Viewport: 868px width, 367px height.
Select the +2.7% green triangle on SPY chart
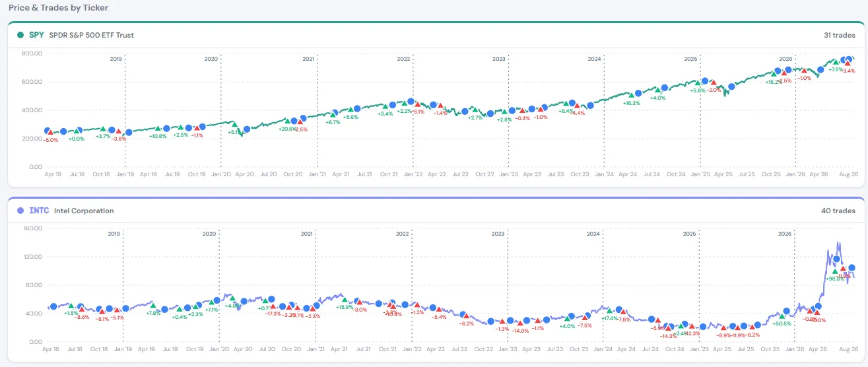[475, 110]
